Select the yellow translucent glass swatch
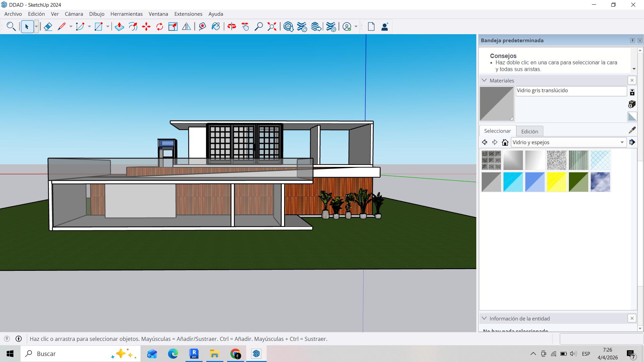644x362 pixels. tap(556, 182)
